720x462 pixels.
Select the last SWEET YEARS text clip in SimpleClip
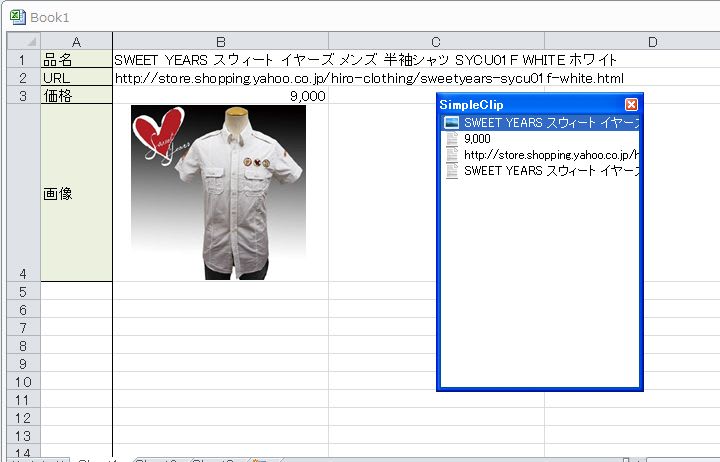click(540, 171)
